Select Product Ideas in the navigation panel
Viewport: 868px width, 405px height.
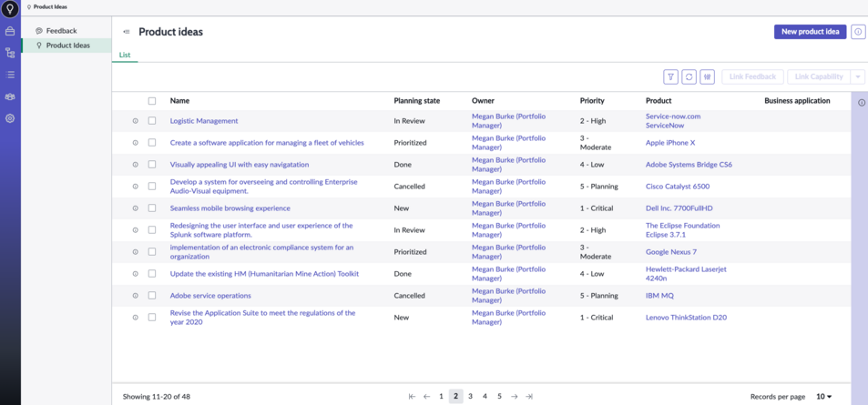pyautogui.click(x=68, y=46)
